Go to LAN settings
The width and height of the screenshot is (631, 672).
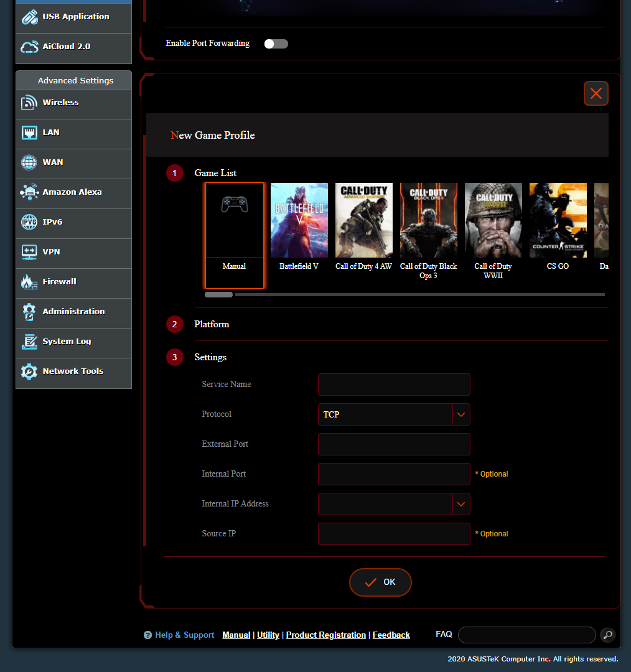click(x=73, y=134)
